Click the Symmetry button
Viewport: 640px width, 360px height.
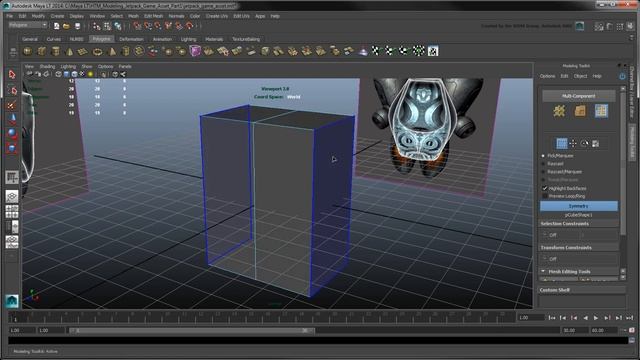coord(578,206)
